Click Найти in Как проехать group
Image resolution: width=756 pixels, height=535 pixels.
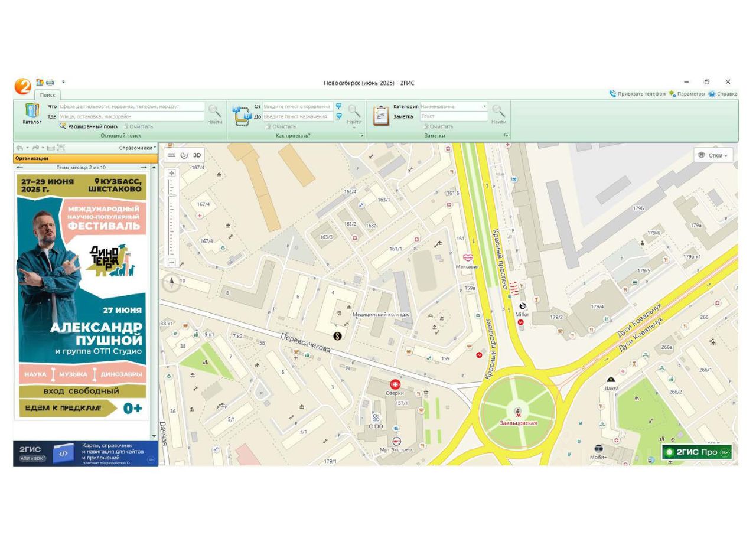pyautogui.click(x=354, y=113)
